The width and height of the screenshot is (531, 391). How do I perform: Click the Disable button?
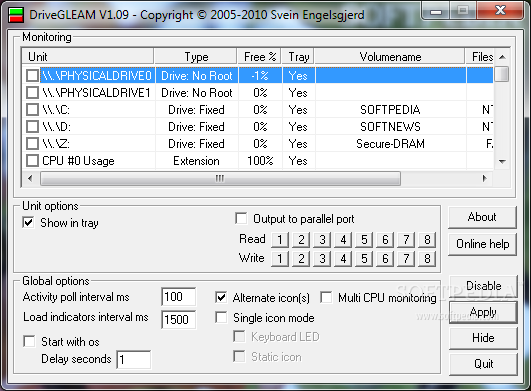pyautogui.click(x=483, y=286)
